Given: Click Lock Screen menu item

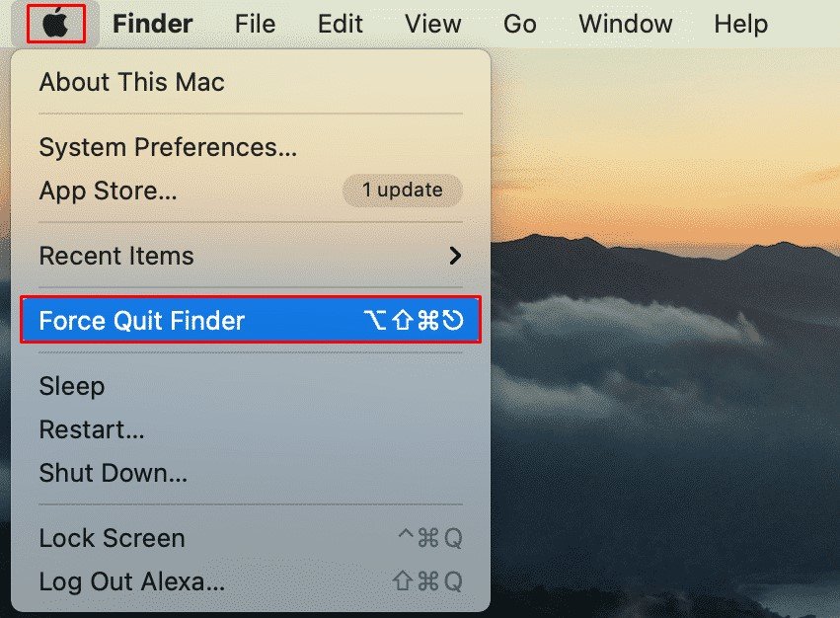Looking at the screenshot, I should point(112,539).
